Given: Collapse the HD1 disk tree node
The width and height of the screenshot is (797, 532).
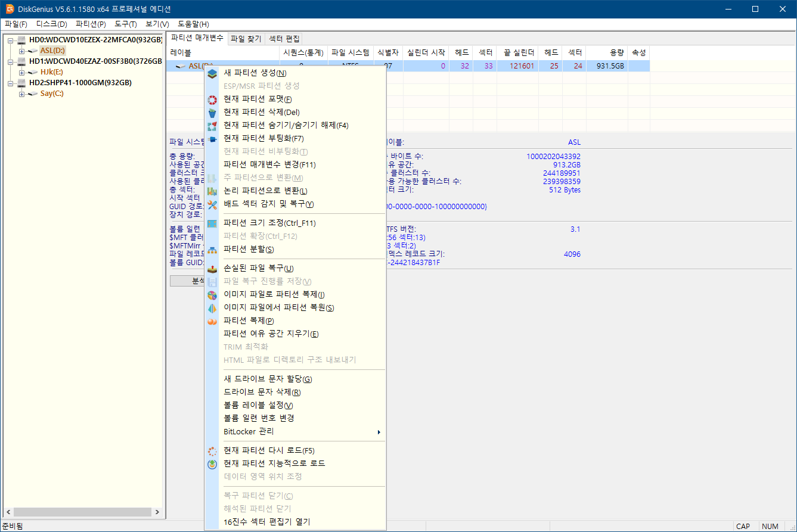Looking at the screenshot, I should (11, 61).
